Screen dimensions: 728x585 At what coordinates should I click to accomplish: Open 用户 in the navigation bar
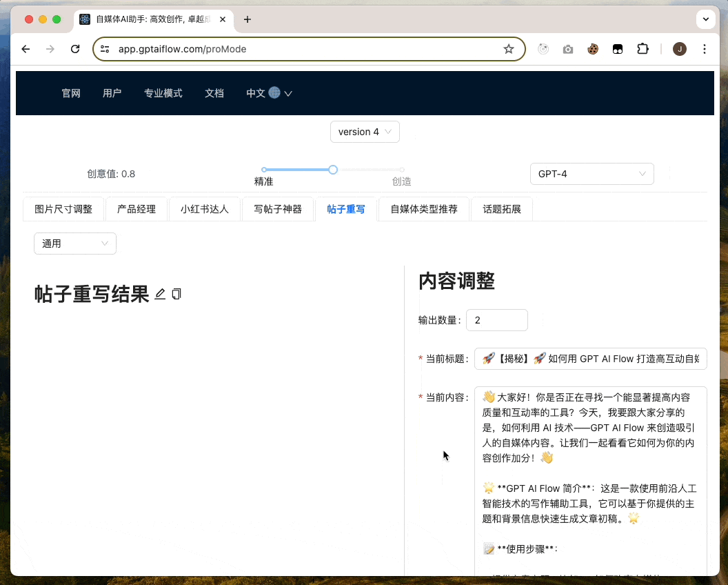pos(112,93)
